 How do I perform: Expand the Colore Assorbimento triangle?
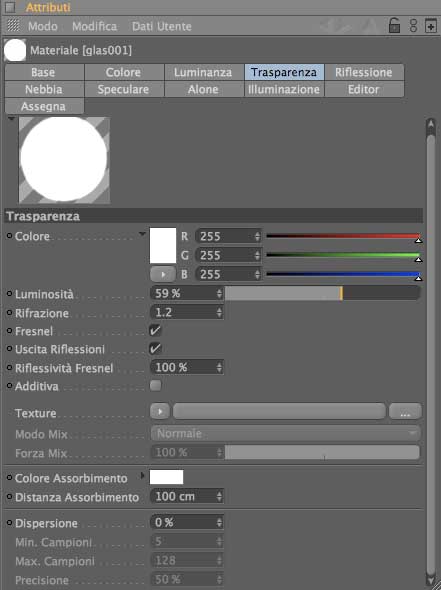pos(142,476)
